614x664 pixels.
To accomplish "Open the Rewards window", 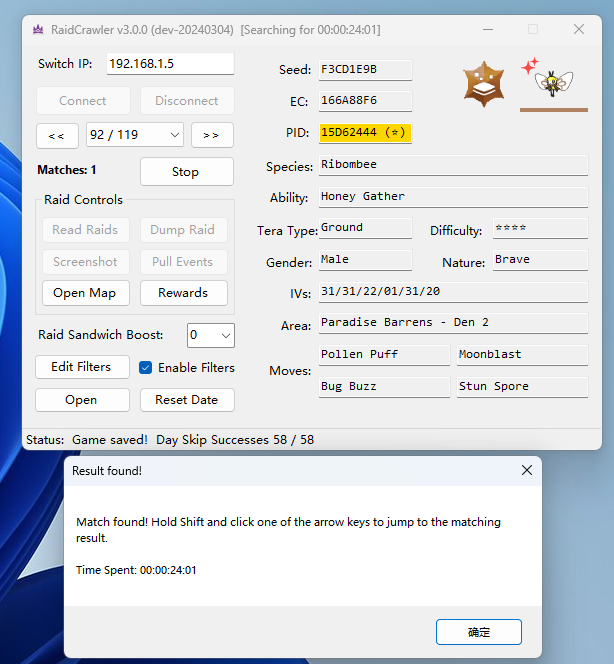I will pos(183,293).
